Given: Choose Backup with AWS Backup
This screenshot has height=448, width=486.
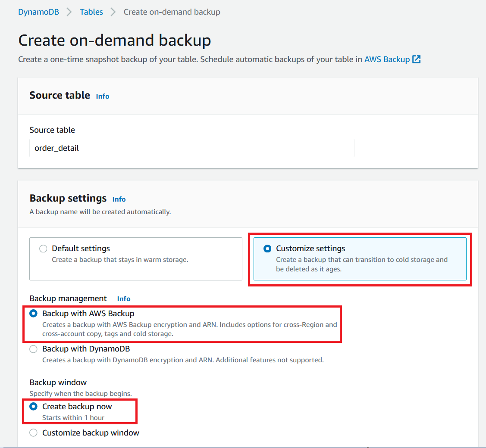Looking at the screenshot, I should (33, 314).
